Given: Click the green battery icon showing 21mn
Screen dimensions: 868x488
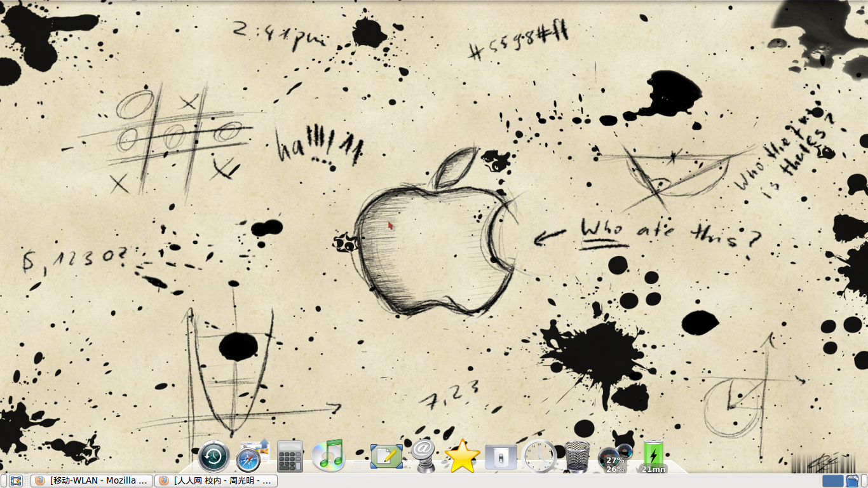Looking at the screenshot, I should 653,457.
